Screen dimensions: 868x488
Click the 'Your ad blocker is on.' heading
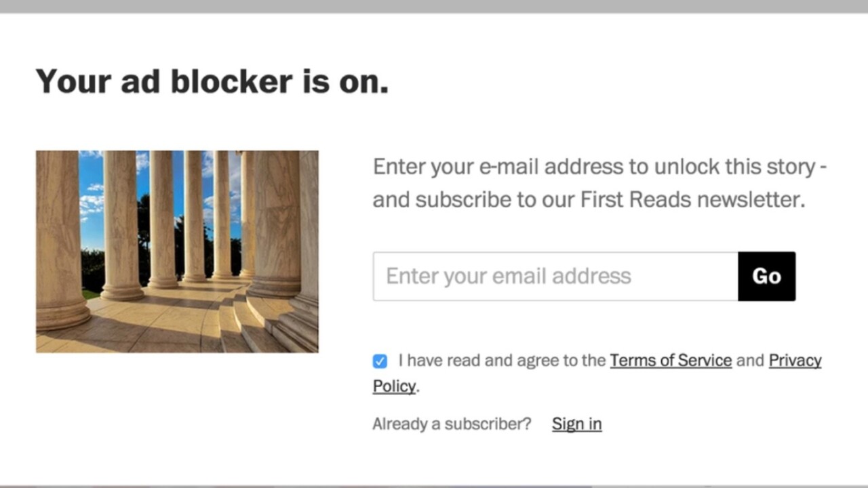tap(212, 81)
